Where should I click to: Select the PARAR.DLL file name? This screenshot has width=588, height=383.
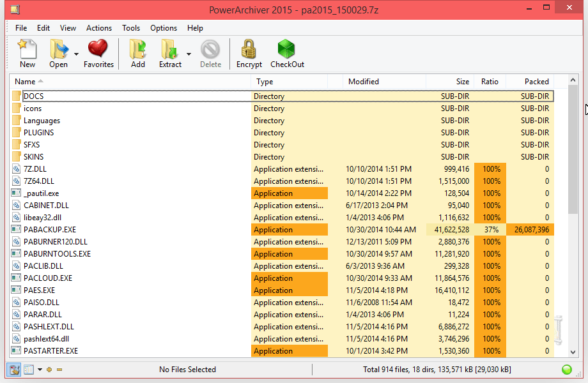[x=43, y=315]
